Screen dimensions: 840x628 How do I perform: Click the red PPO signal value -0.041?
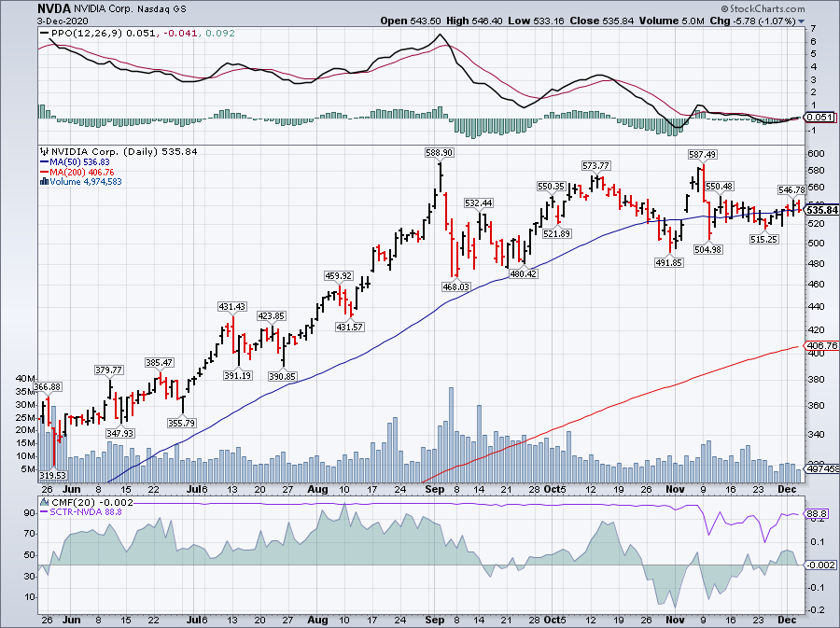pyautogui.click(x=179, y=34)
